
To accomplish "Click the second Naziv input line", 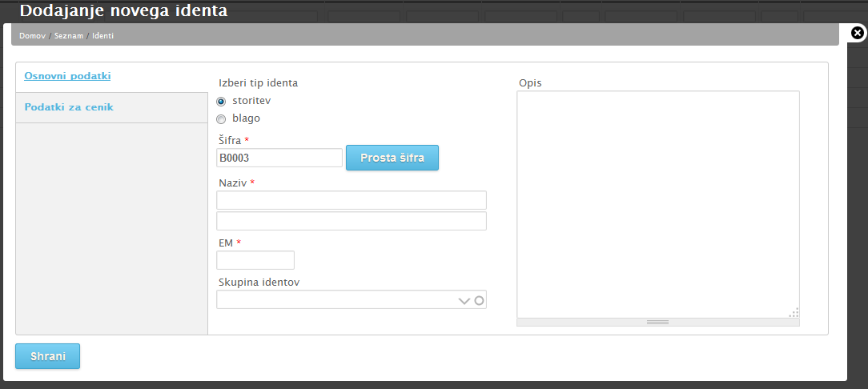I will 351,221.
